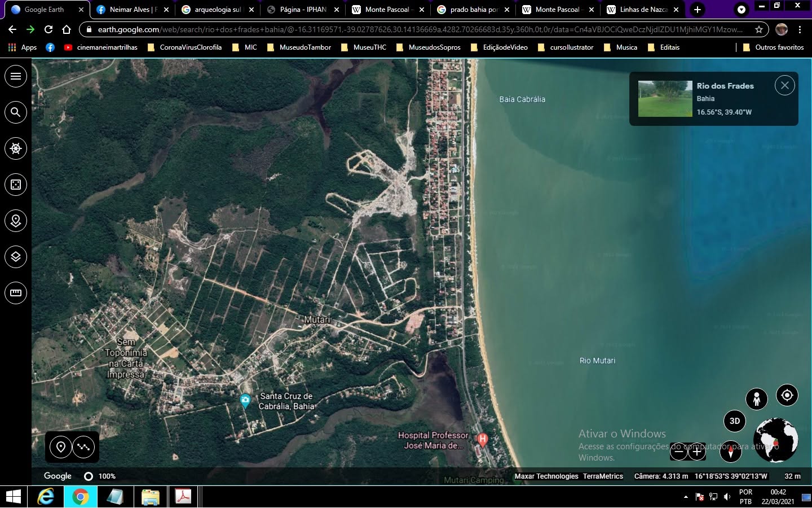Zoom in with the plus button

tap(697, 451)
